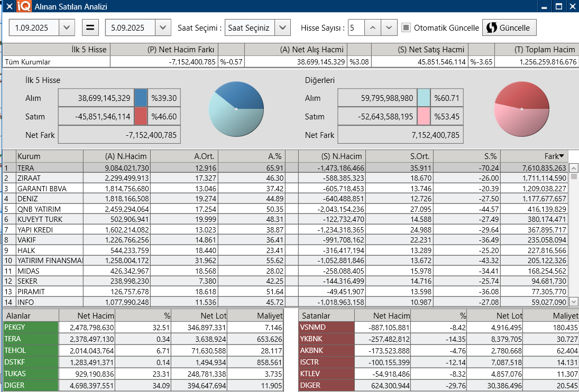The height and width of the screenshot is (392, 579).
Task: Click AKBNK in Satanlar list
Action: pos(326,351)
